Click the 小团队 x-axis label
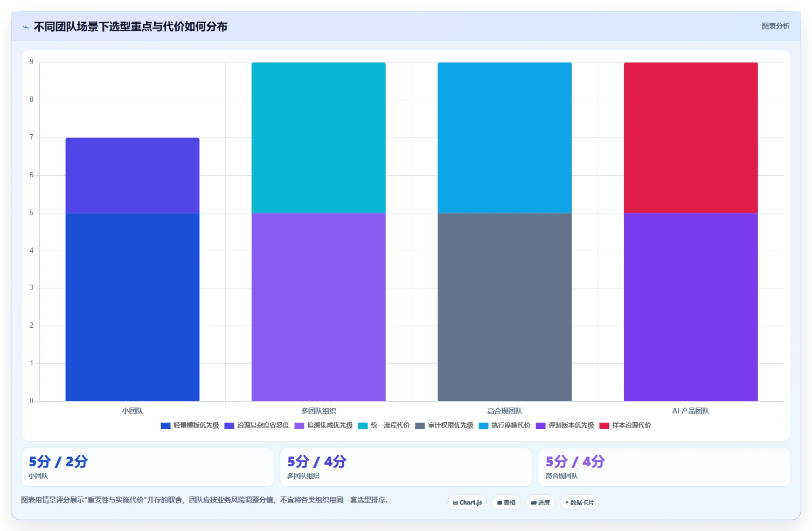The height and width of the screenshot is (531, 812). point(133,411)
